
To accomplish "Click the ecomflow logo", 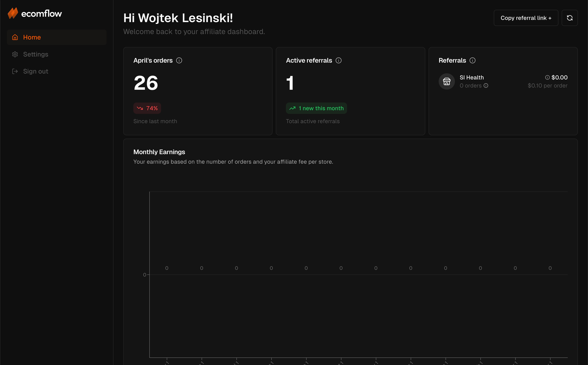I will [35, 13].
